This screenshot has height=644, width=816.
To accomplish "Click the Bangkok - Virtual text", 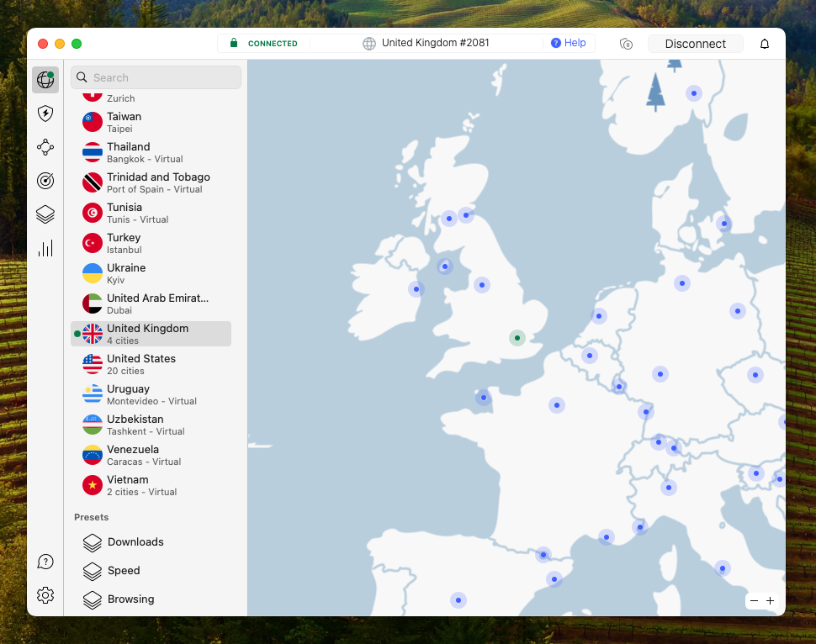I will (x=145, y=159).
